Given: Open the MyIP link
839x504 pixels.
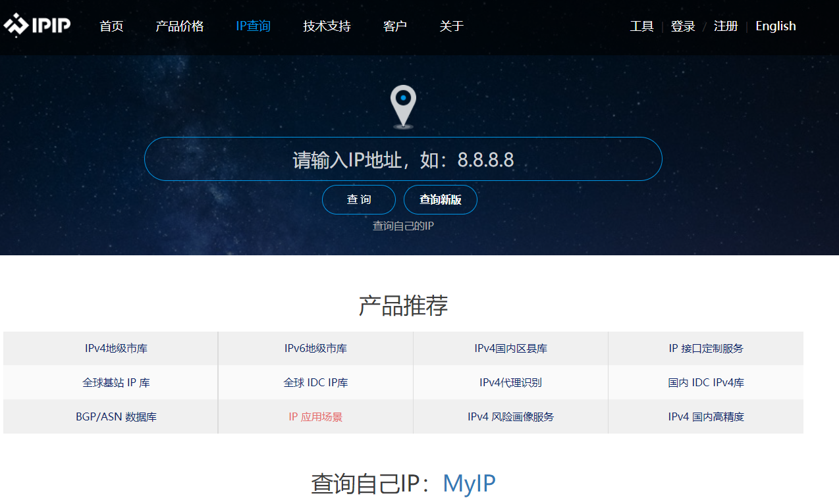Looking at the screenshot, I should tap(469, 482).
